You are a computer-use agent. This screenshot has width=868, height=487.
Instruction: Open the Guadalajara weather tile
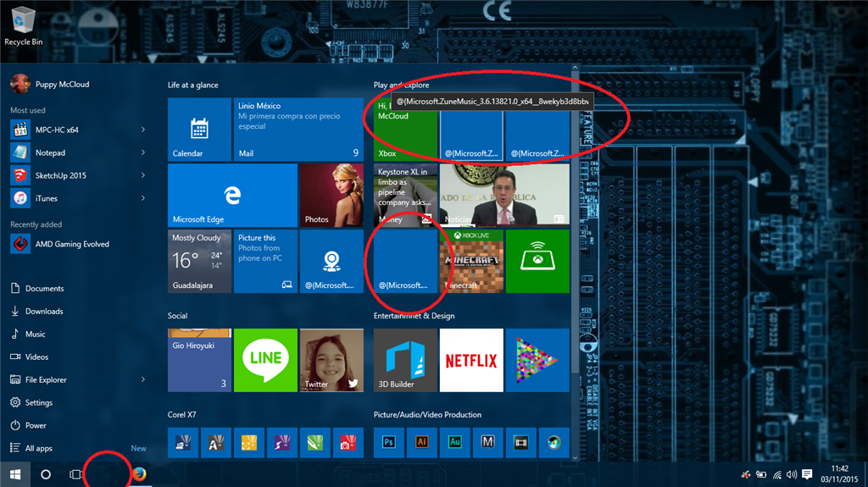click(199, 261)
